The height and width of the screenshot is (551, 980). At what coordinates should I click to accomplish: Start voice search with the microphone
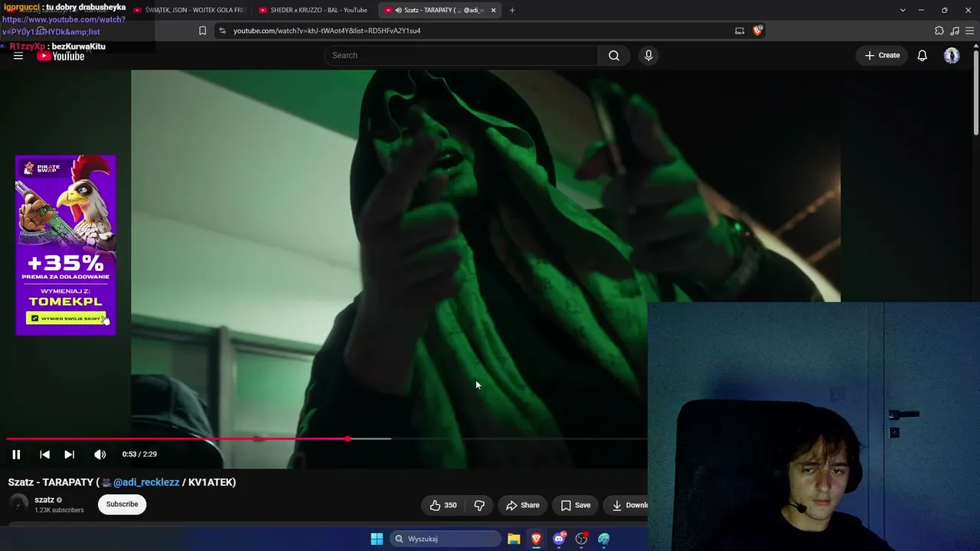pos(648,55)
